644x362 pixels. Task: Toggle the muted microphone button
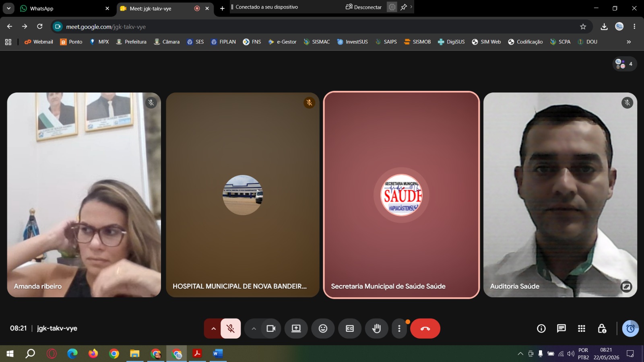click(x=231, y=329)
